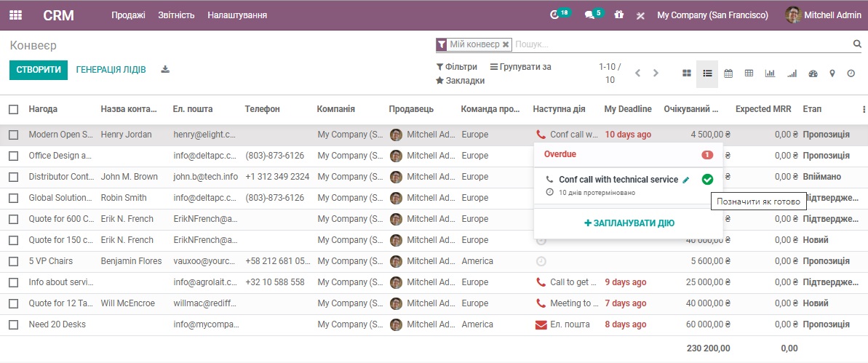Click the download/import records icon
The width and height of the screenshot is (868, 363).
pyautogui.click(x=165, y=70)
